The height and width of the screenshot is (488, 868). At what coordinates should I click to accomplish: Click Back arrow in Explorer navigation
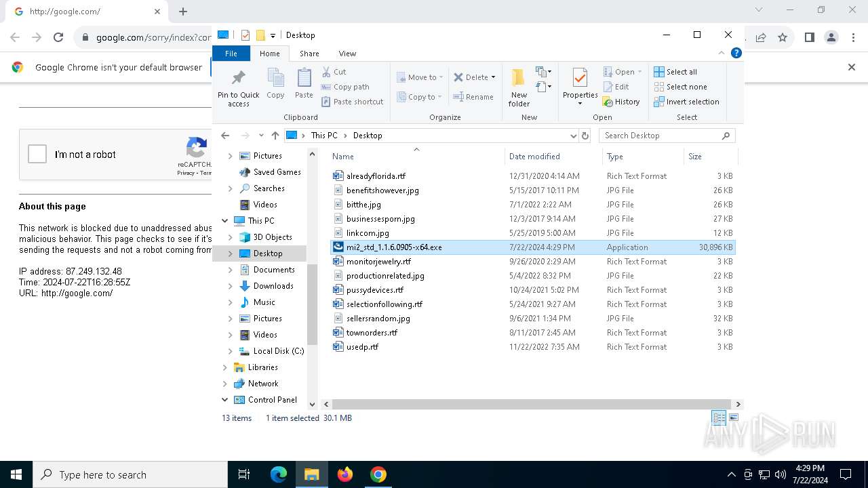[x=225, y=136]
